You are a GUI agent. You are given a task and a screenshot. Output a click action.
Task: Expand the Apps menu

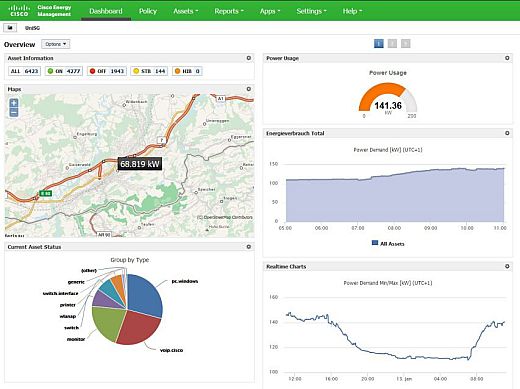[x=270, y=11]
